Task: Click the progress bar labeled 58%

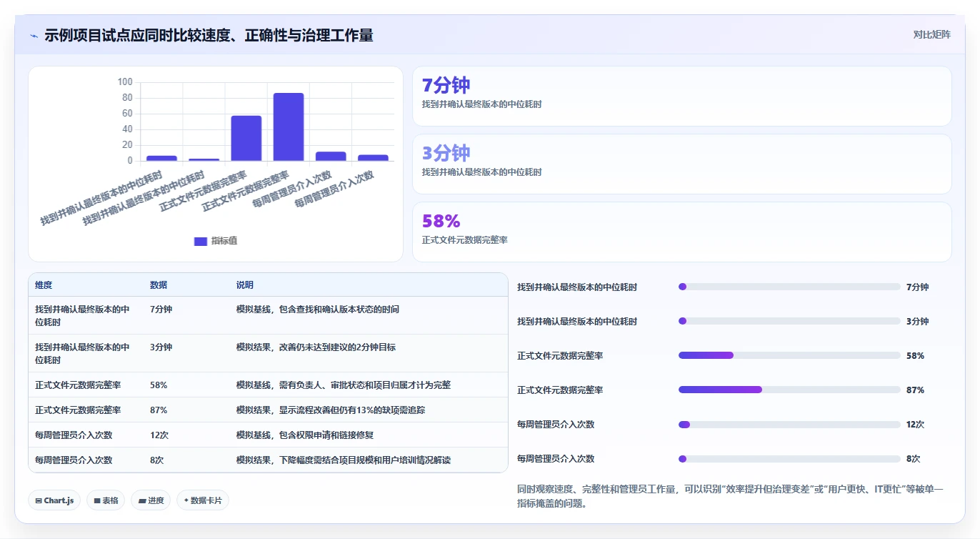Action: coord(789,355)
